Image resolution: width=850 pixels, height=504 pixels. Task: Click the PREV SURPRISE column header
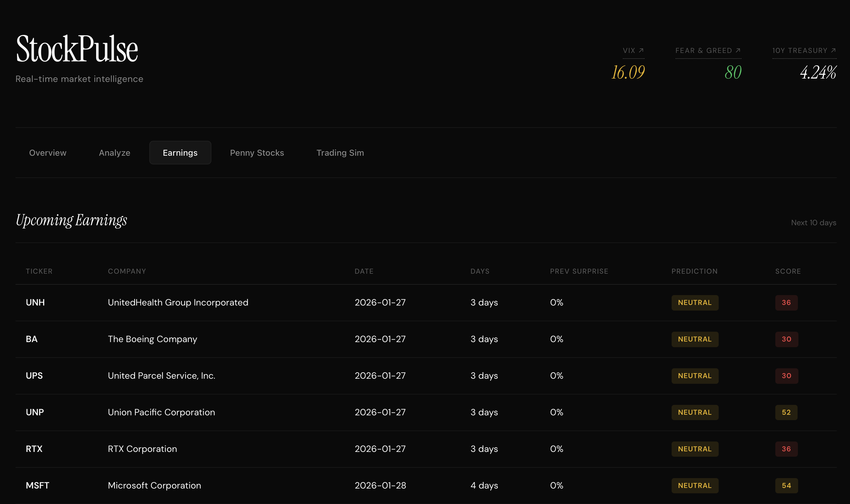click(579, 271)
